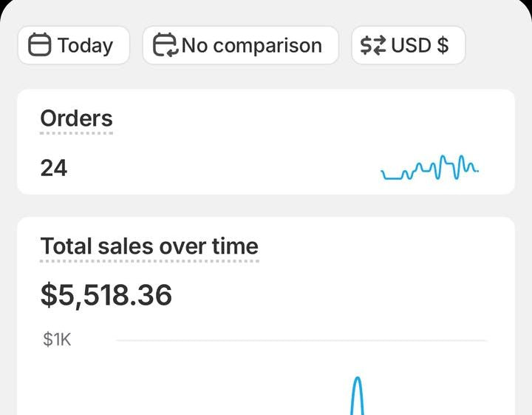Select the $5,518.36 total sales figure
The width and height of the screenshot is (532, 415).
106,294
